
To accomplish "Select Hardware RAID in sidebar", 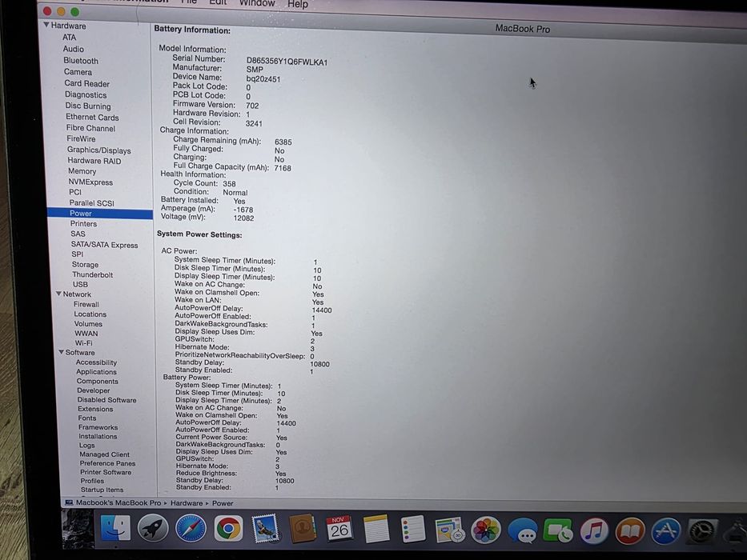I will pyautogui.click(x=94, y=161).
